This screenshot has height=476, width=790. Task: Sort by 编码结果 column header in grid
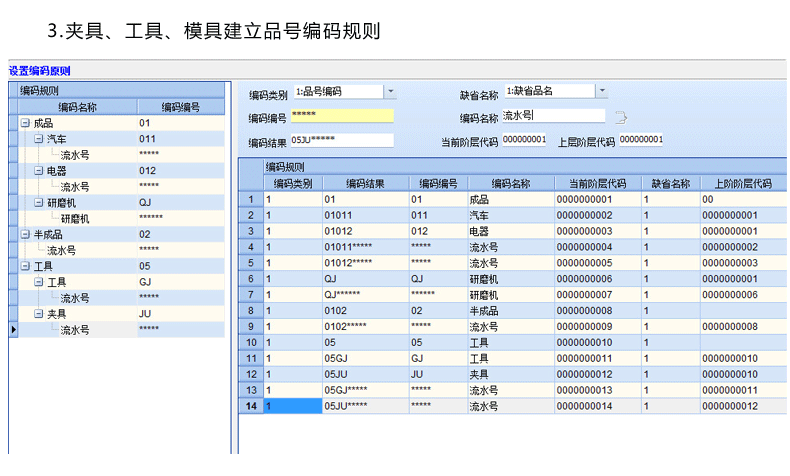tap(365, 183)
